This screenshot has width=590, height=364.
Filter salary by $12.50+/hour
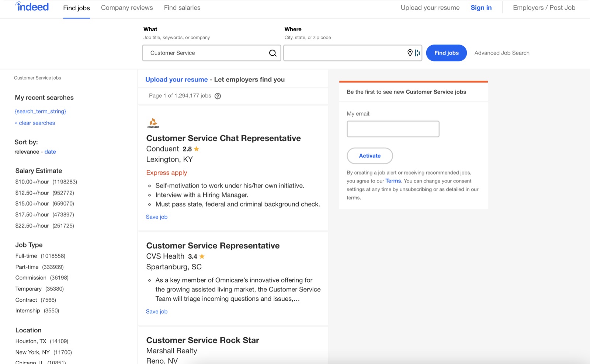[45, 193]
